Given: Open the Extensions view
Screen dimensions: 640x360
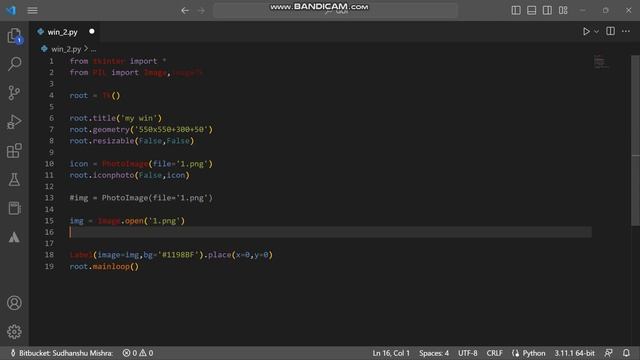Looking at the screenshot, I should (x=14, y=151).
